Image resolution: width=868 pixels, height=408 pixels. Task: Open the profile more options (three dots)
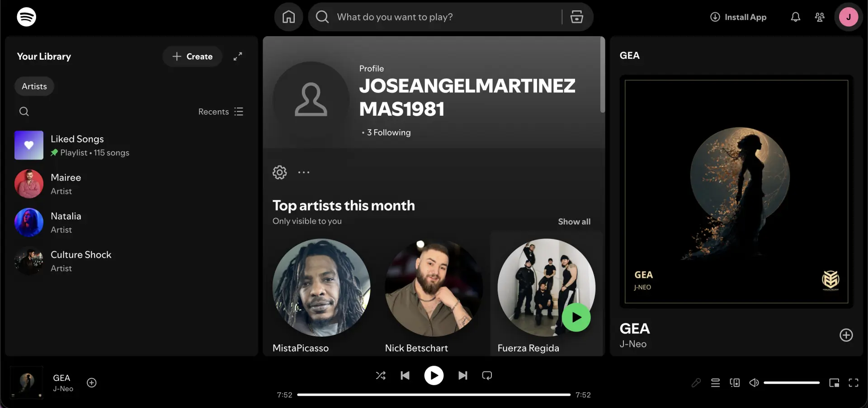(304, 172)
